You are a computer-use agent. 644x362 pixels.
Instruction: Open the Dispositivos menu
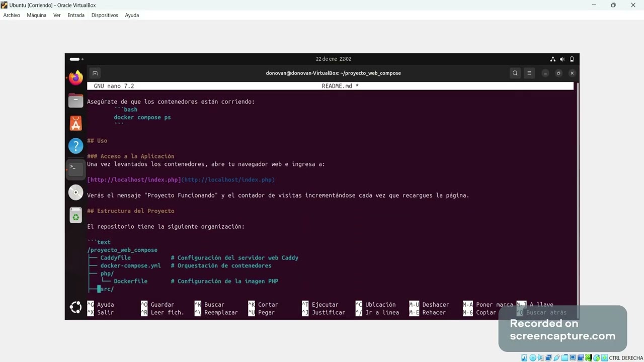[105, 15]
